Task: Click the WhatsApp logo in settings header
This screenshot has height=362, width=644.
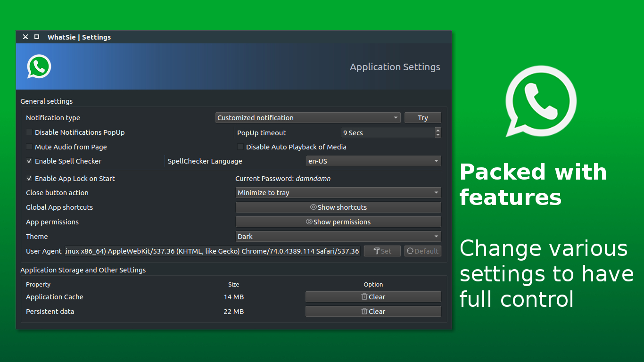Action: (x=39, y=66)
